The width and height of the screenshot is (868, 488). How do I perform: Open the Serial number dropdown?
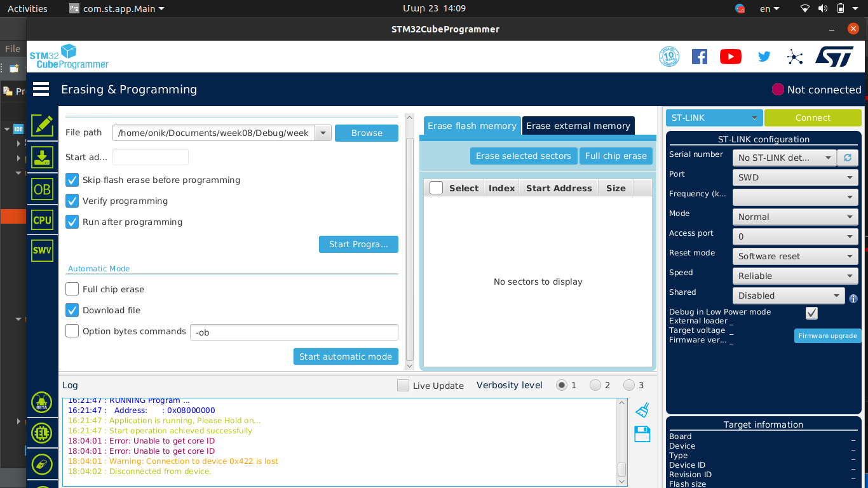click(785, 158)
